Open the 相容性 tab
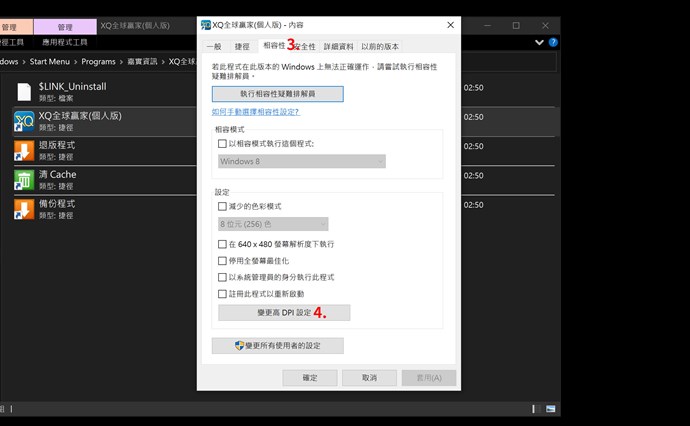690x426 pixels. [274, 45]
